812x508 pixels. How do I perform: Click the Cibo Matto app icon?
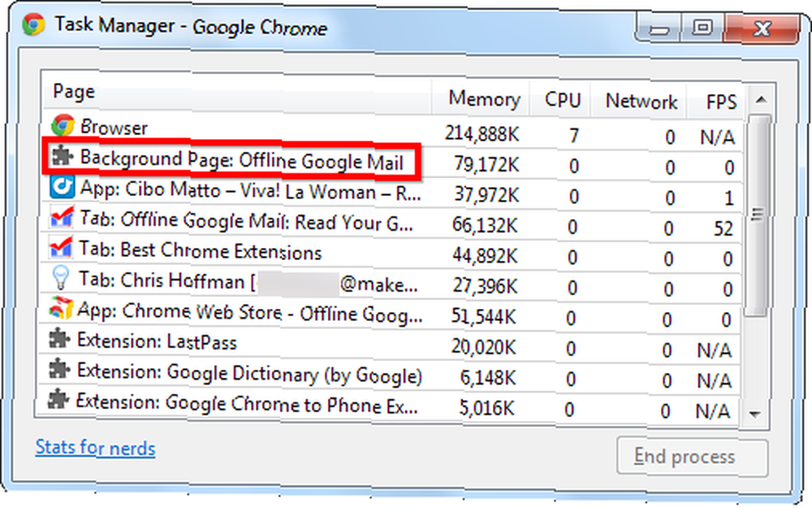63,187
